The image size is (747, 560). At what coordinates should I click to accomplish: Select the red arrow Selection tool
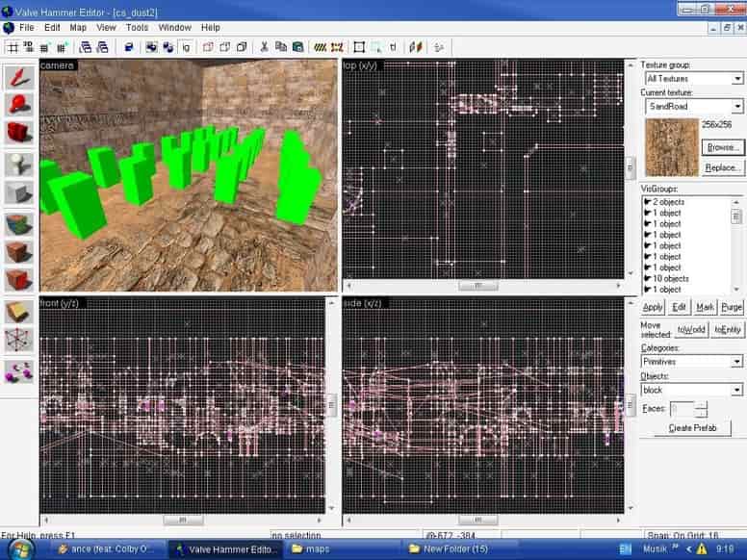(x=19, y=78)
